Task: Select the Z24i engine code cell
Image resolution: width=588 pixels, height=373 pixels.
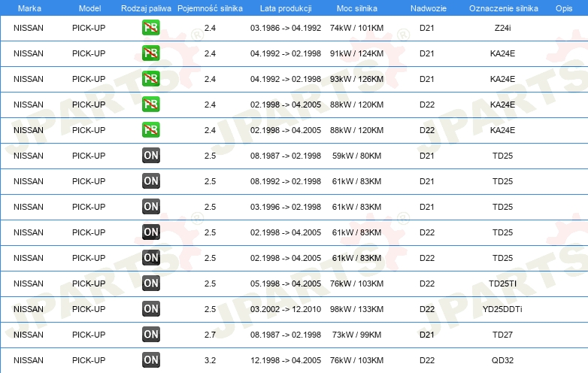Action: click(502, 28)
